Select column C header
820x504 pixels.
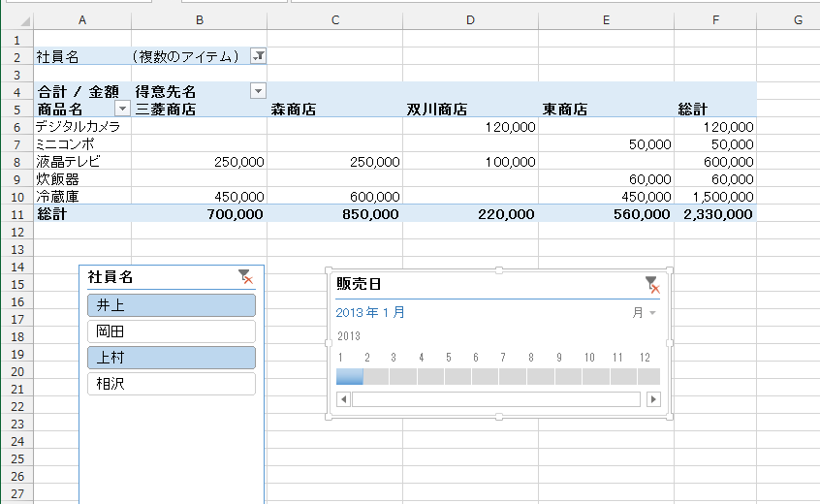tap(335, 19)
